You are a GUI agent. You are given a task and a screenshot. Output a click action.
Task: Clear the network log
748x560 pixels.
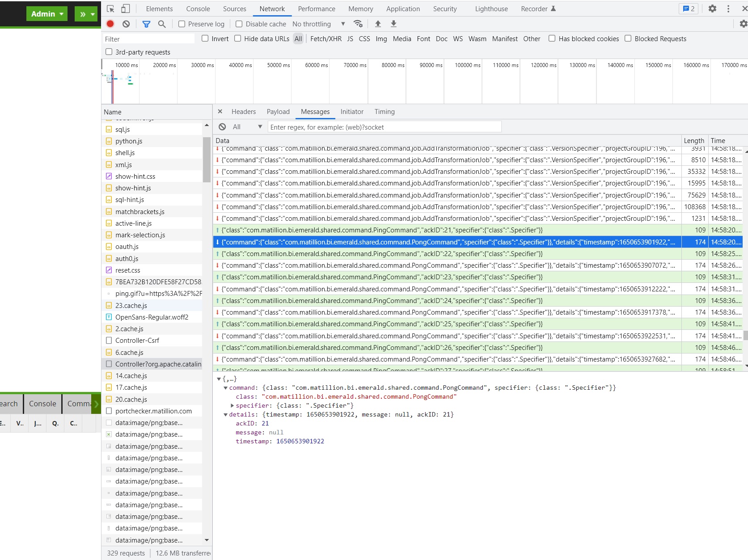tap(126, 24)
